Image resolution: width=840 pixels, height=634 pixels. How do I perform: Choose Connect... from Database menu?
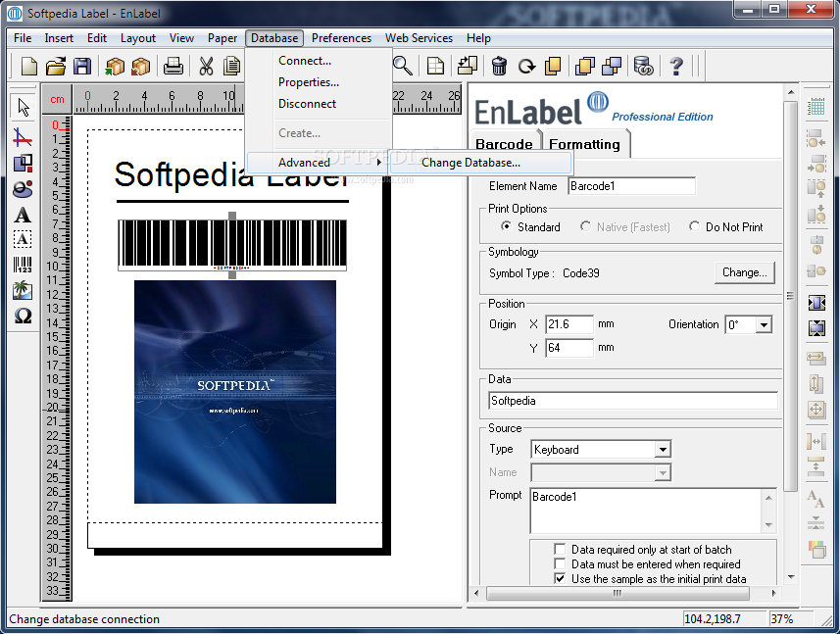tap(305, 61)
